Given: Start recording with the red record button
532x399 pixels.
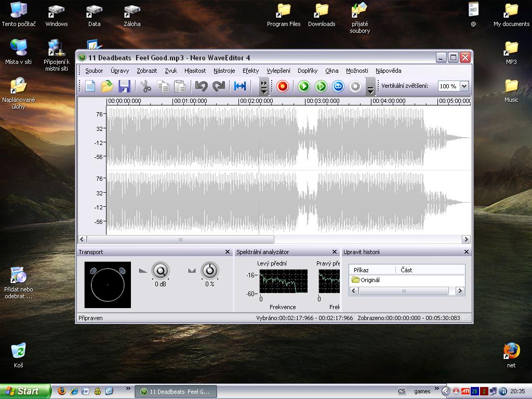Looking at the screenshot, I should 282,86.
